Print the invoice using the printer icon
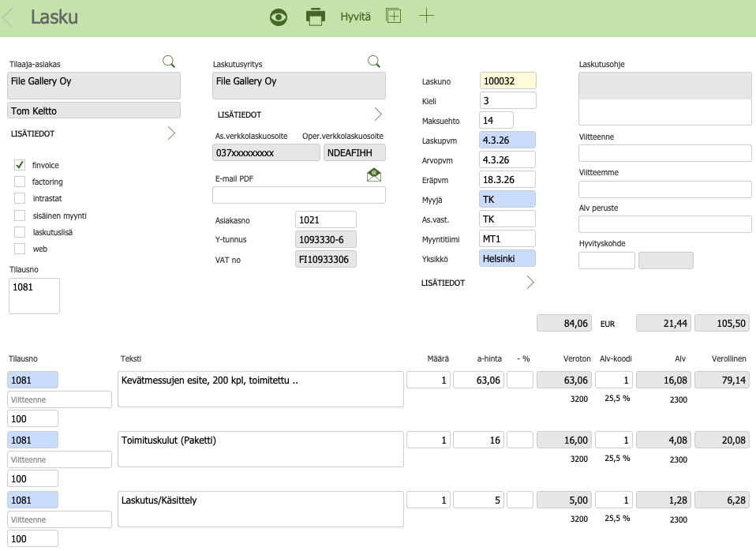Viewport: 756px width, 551px height. pos(316,17)
